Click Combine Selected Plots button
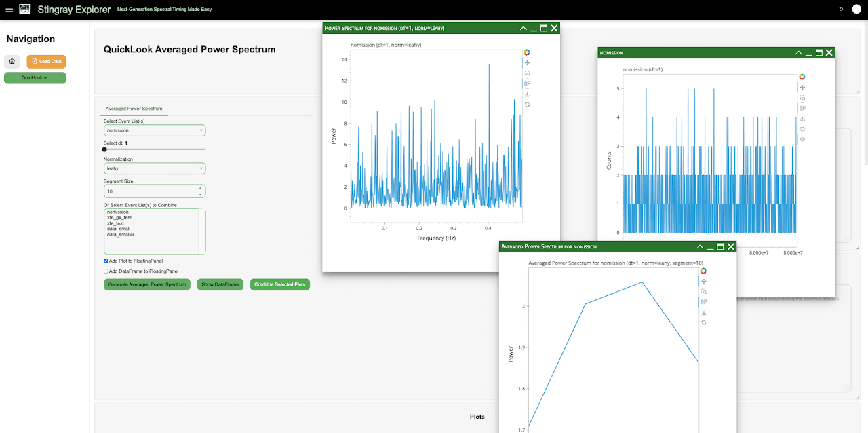 point(280,284)
